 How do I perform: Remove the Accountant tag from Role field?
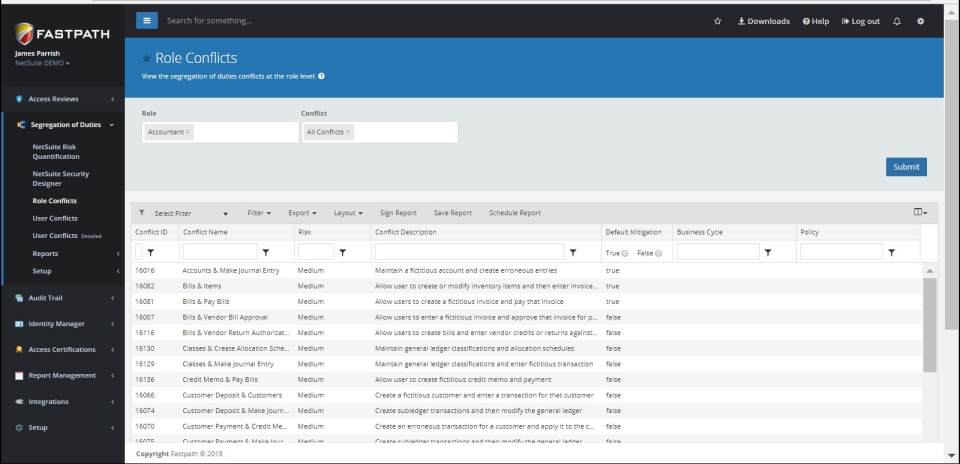188,132
